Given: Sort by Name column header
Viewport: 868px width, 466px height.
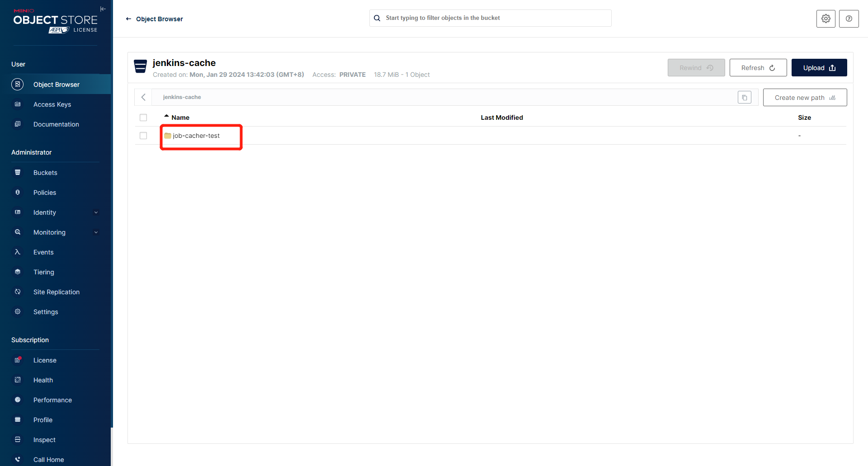Looking at the screenshot, I should [180, 118].
